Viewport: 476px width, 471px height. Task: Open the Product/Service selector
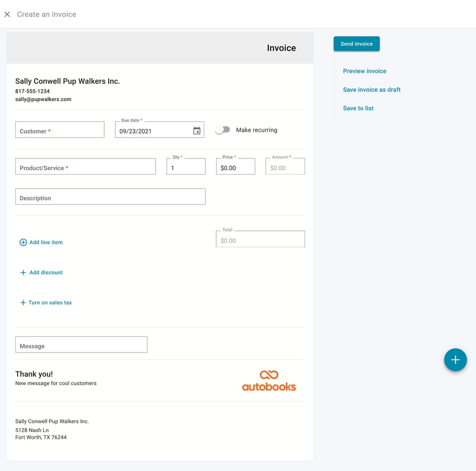coord(86,166)
